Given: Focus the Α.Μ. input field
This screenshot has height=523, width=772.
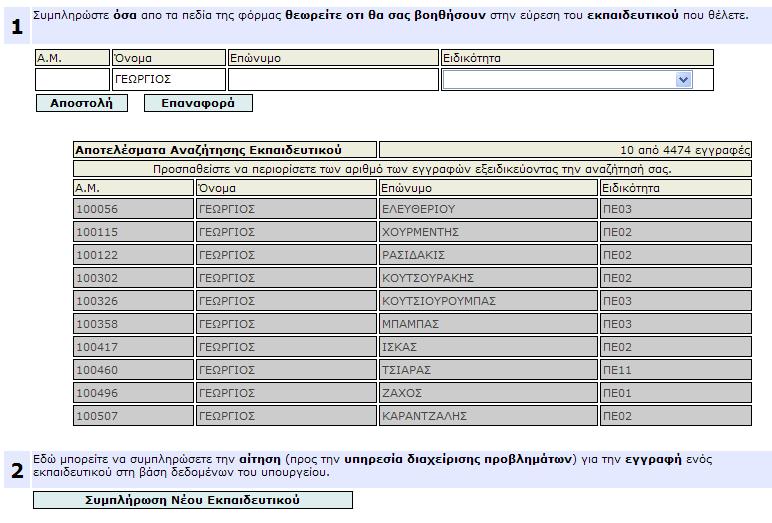Looking at the screenshot, I should tap(72, 79).
